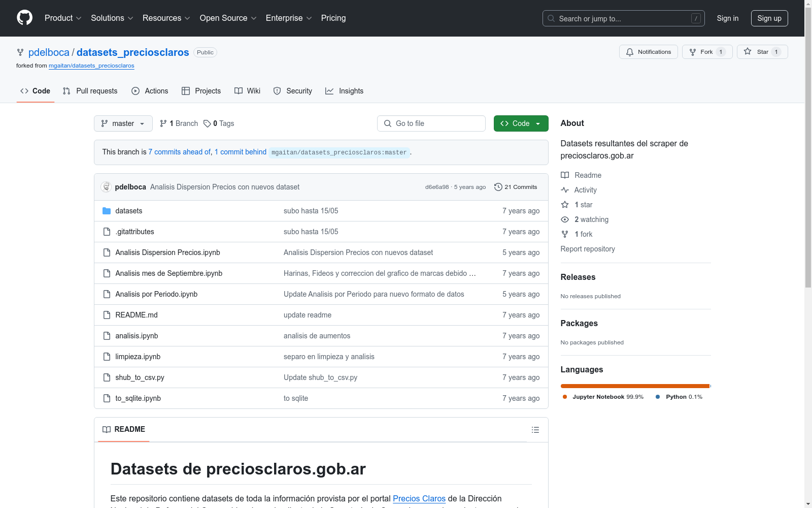
Task: Click the bell icon in Notifications
Action: [630, 52]
